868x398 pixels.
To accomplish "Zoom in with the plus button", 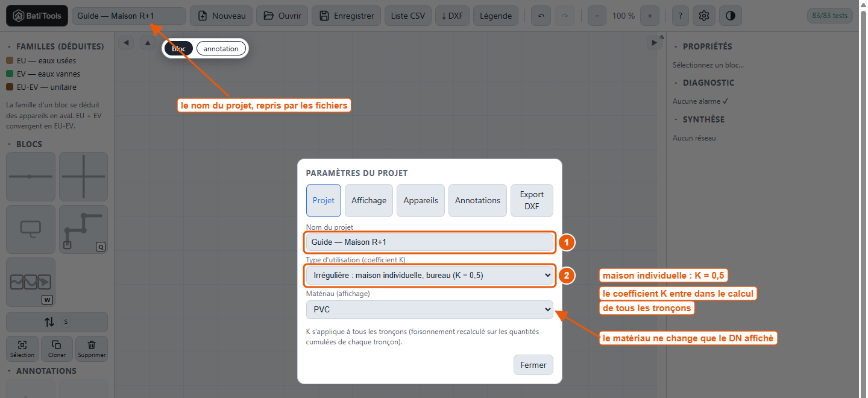I will [x=649, y=16].
